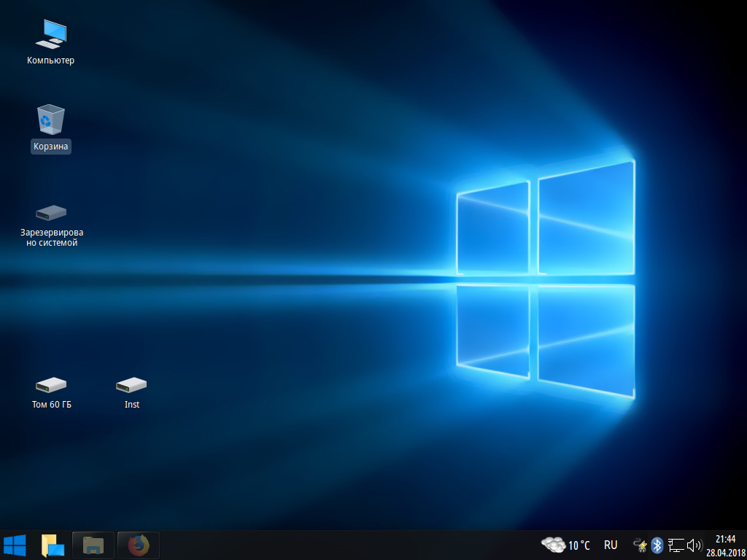Image resolution: width=747 pixels, height=560 pixels.
Task: Click the 28.04.2018 date in tray
Action: point(725,552)
